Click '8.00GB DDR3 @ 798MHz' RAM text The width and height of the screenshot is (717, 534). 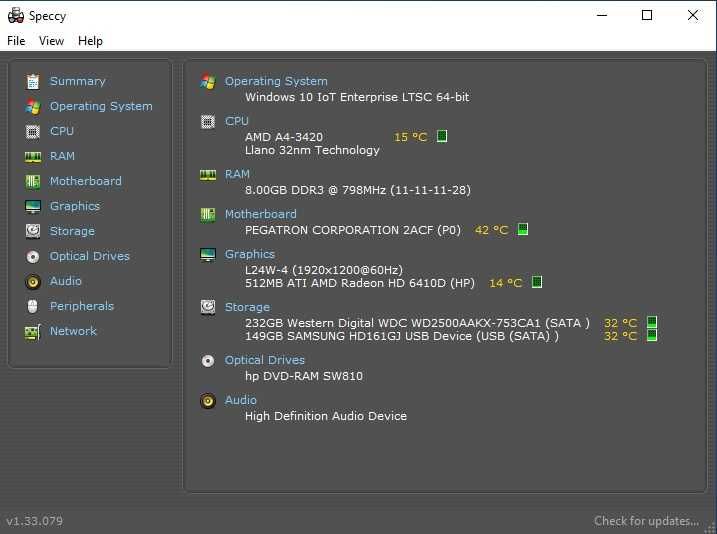[x=316, y=190]
